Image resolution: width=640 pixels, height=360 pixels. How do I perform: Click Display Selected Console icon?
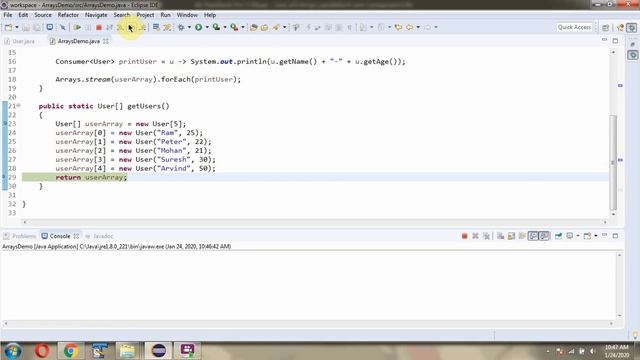tap(570, 236)
